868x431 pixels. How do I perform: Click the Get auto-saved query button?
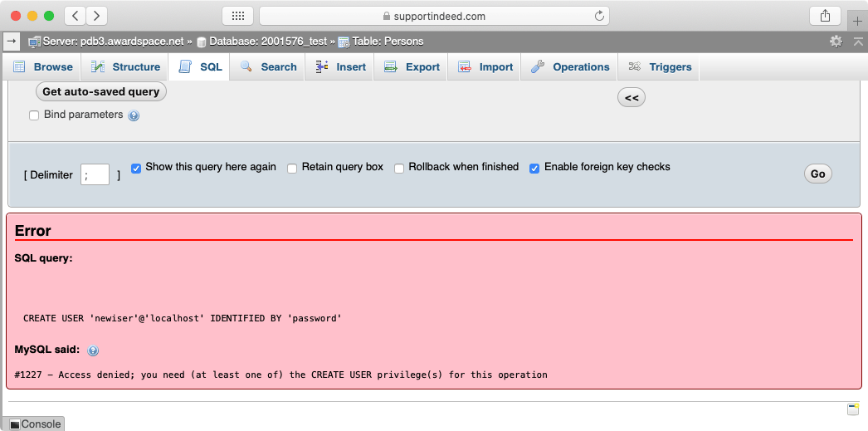pyautogui.click(x=100, y=92)
